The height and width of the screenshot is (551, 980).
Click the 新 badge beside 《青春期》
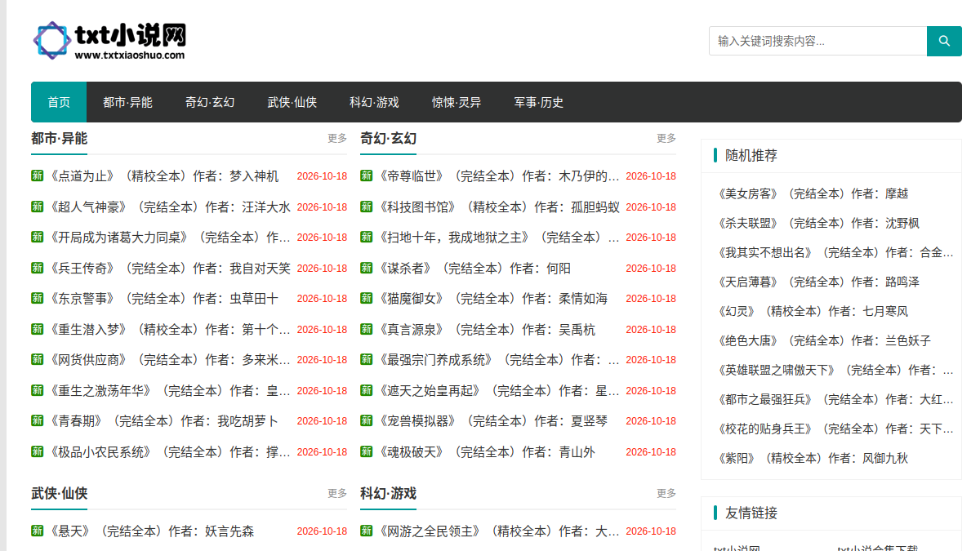(37, 420)
